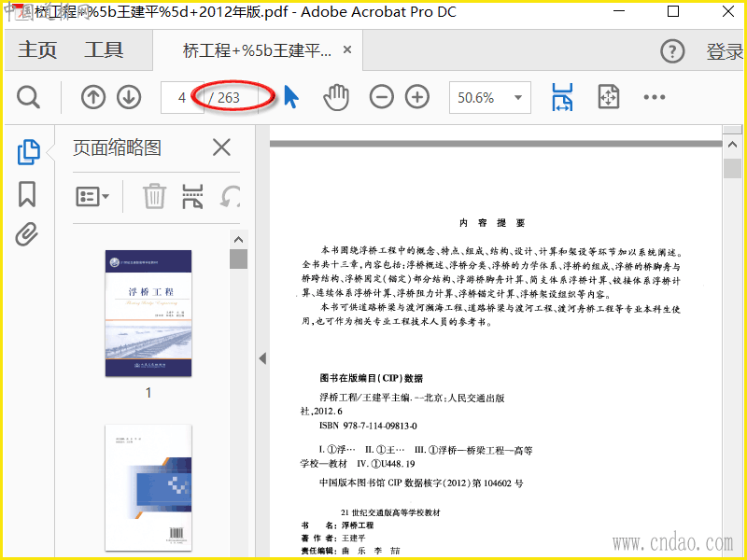Go to next page with down arrow

[x=129, y=97]
